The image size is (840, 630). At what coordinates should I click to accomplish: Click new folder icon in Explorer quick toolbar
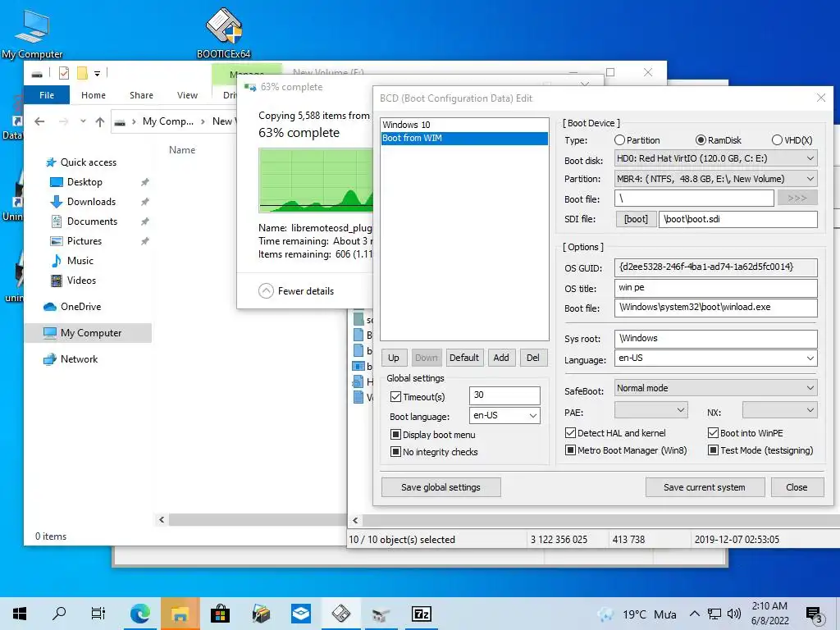[x=82, y=73]
